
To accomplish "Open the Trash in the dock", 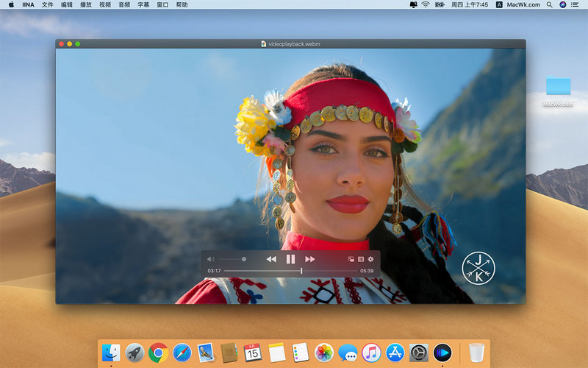I will [476, 353].
